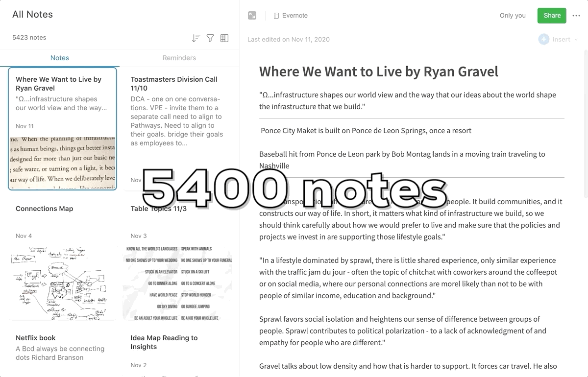Open the filter notes icon
The height and width of the screenshot is (377, 588).
tap(210, 38)
